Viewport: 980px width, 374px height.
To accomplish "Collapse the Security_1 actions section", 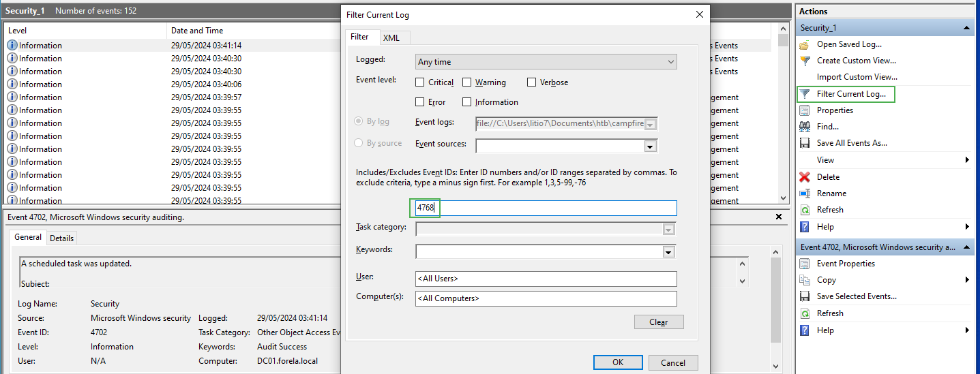I will click(966, 28).
